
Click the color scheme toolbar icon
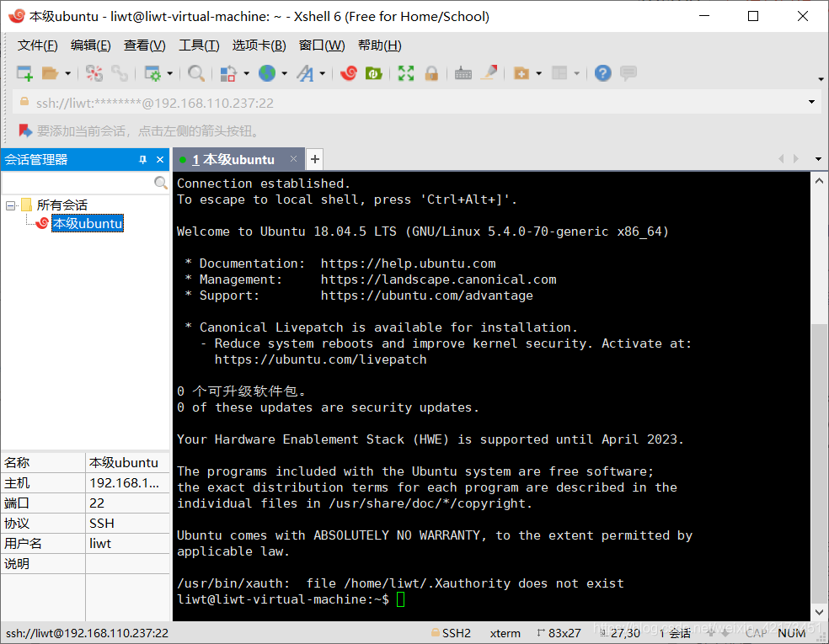point(227,73)
